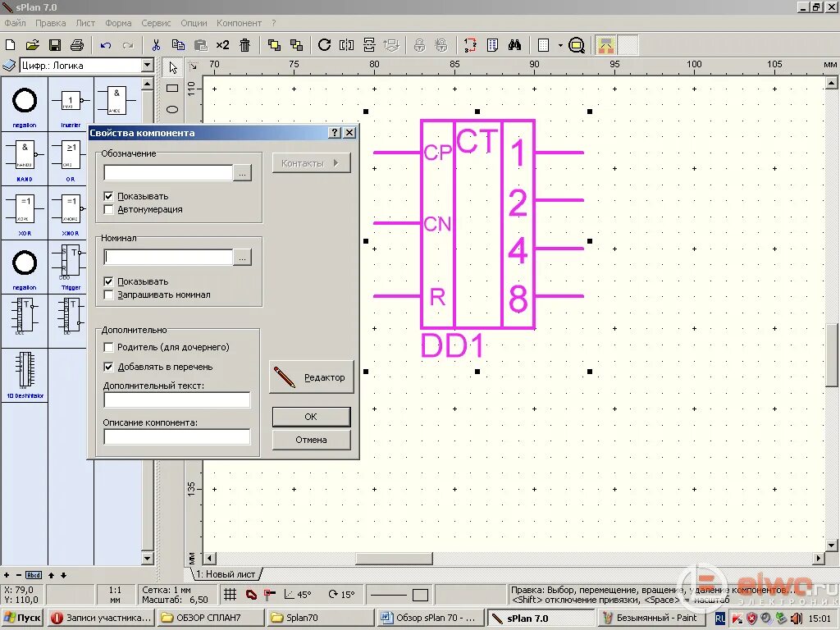Toggle Добавлять в перечень checkbox
This screenshot has width=840, height=630.
tap(109, 367)
